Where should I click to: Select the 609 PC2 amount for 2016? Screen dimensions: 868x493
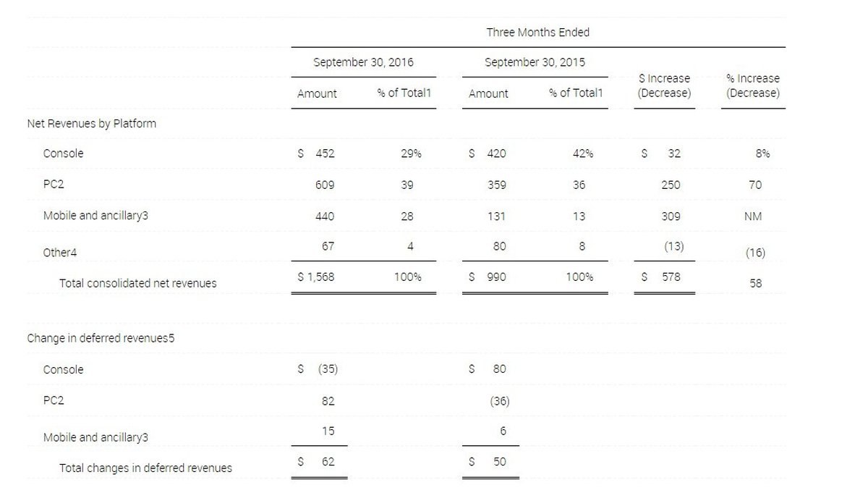coord(325,185)
